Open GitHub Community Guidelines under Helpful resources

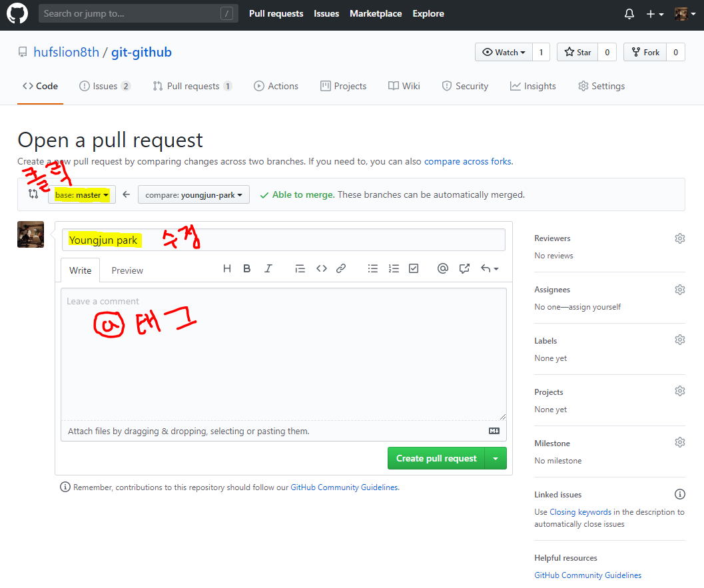pos(587,575)
